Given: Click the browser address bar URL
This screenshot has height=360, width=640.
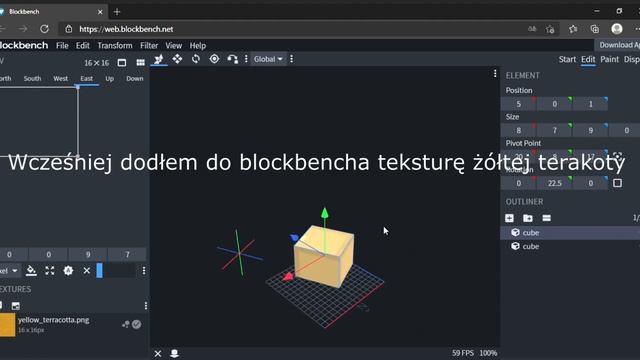Looking at the screenshot, I should point(126,29).
